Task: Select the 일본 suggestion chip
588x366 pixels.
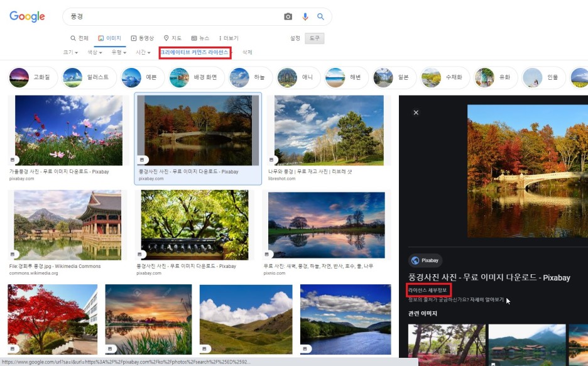Action: click(394, 77)
